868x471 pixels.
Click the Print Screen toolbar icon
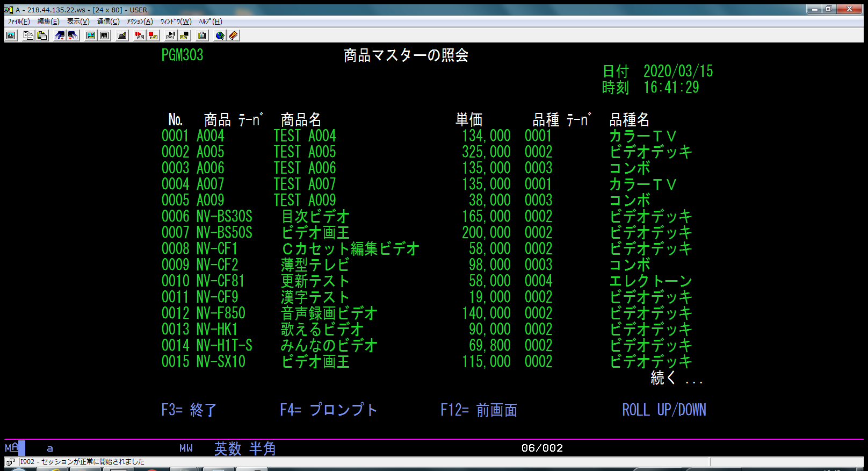(11, 35)
